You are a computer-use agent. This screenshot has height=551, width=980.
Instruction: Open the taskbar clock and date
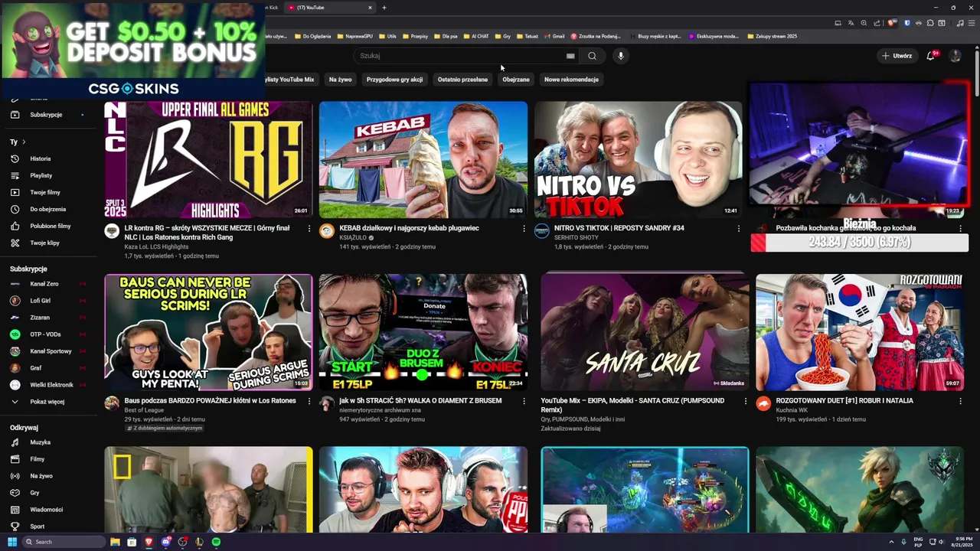[x=961, y=542]
